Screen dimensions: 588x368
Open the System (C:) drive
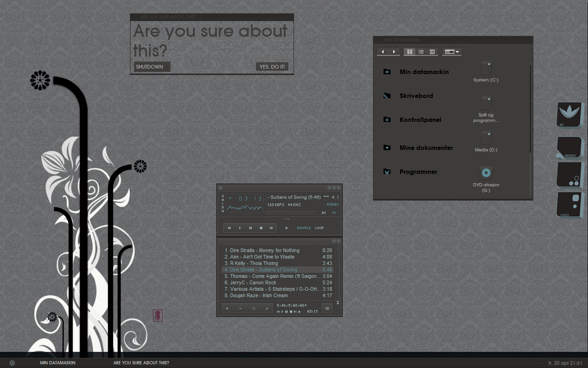486,72
